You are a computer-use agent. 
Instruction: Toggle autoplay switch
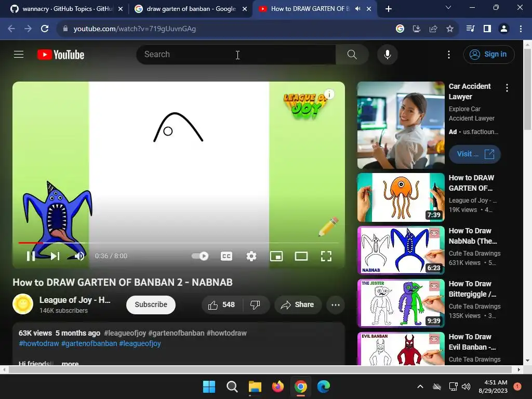[200, 256]
